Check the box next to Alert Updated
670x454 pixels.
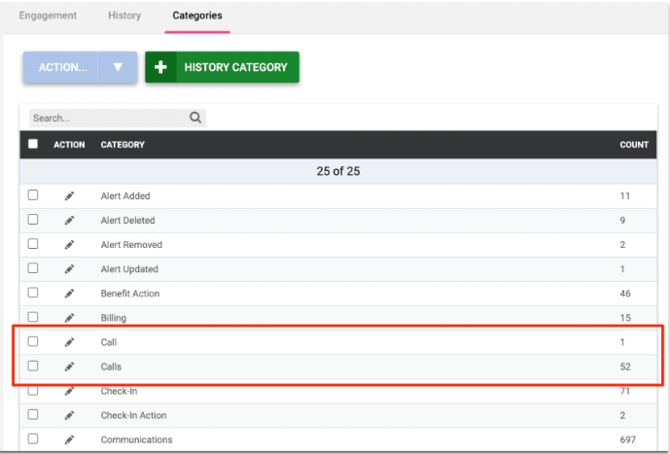(33, 268)
